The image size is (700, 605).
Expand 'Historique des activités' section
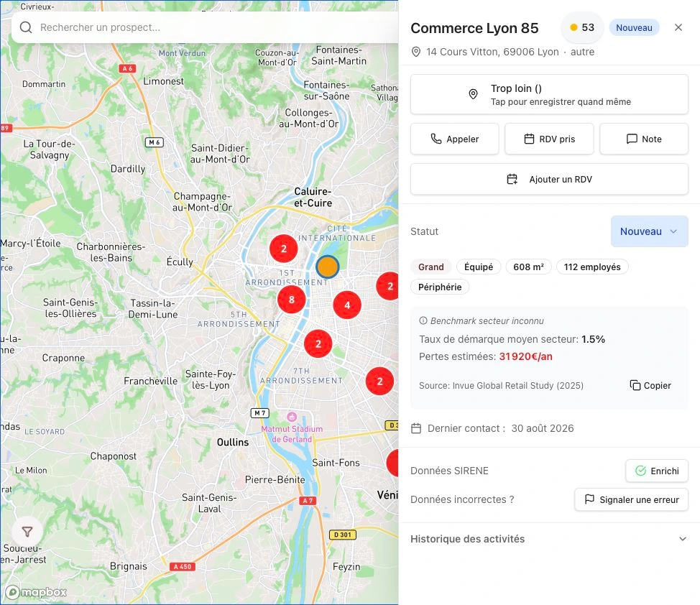[x=548, y=539]
